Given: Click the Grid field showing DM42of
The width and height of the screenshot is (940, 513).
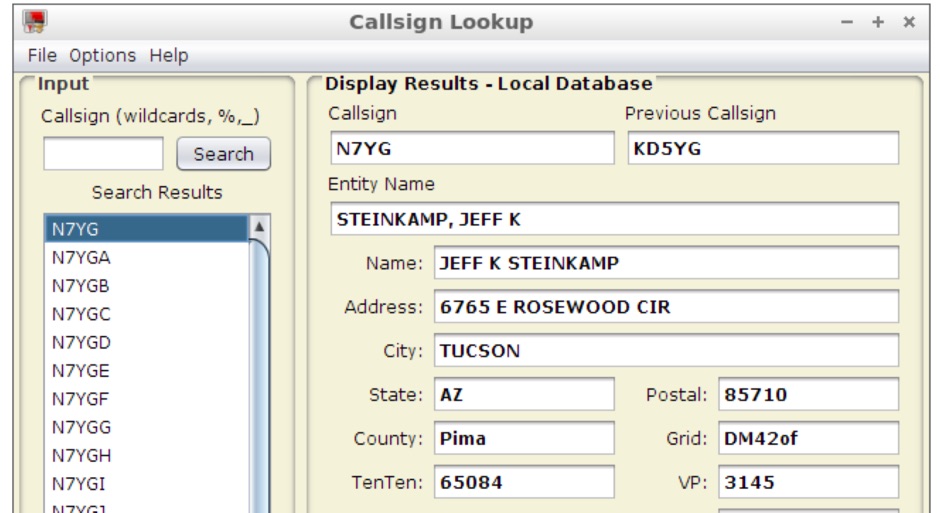Looking at the screenshot, I should point(809,437).
